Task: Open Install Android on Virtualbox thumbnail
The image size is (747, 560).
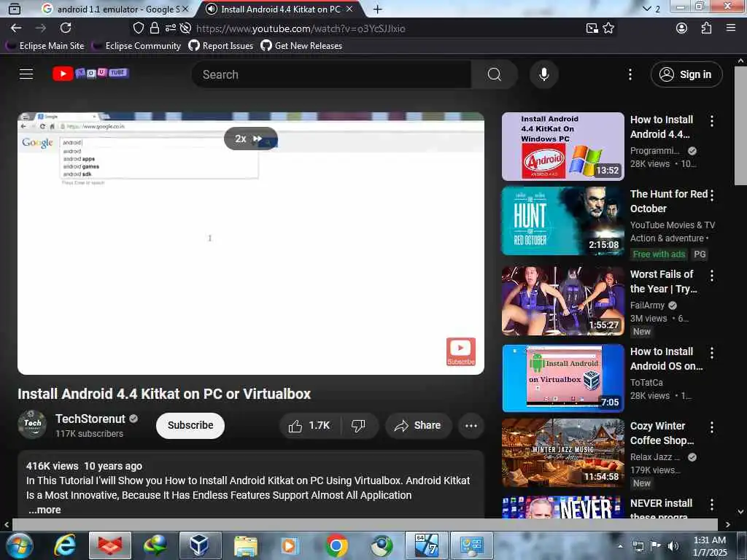Action: [562, 378]
